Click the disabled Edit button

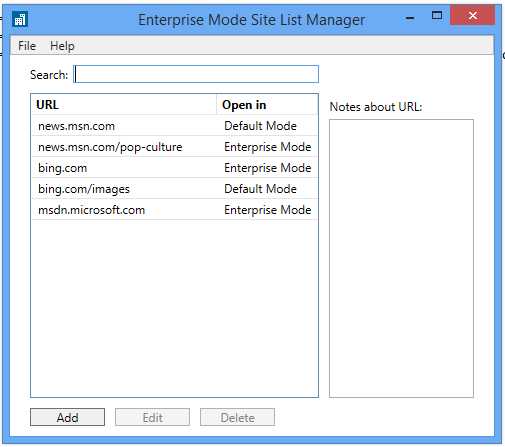coord(152,417)
